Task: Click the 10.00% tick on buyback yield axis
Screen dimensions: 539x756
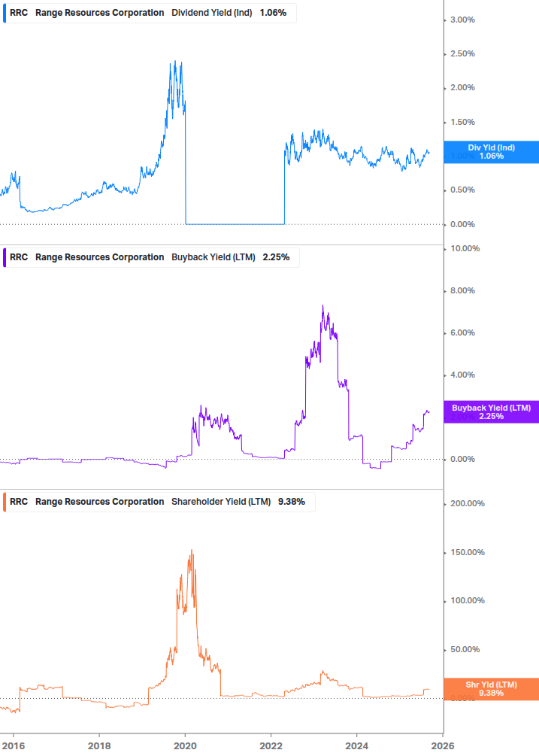Action: tap(465, 248)
